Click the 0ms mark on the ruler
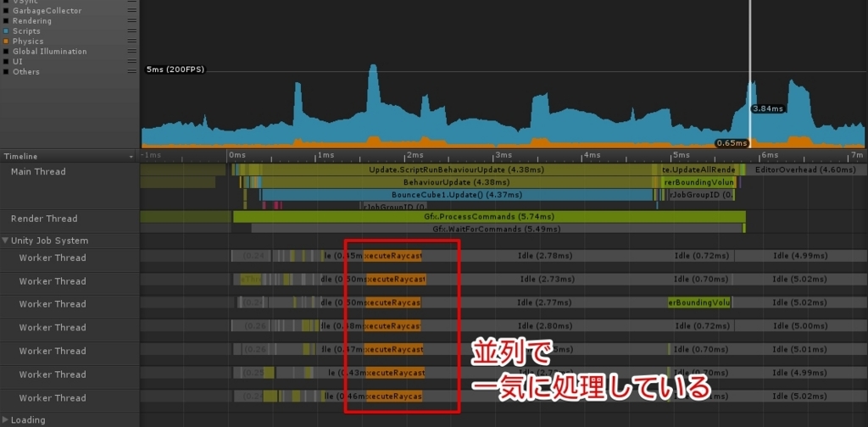868x427 pixels. (237, 155)
